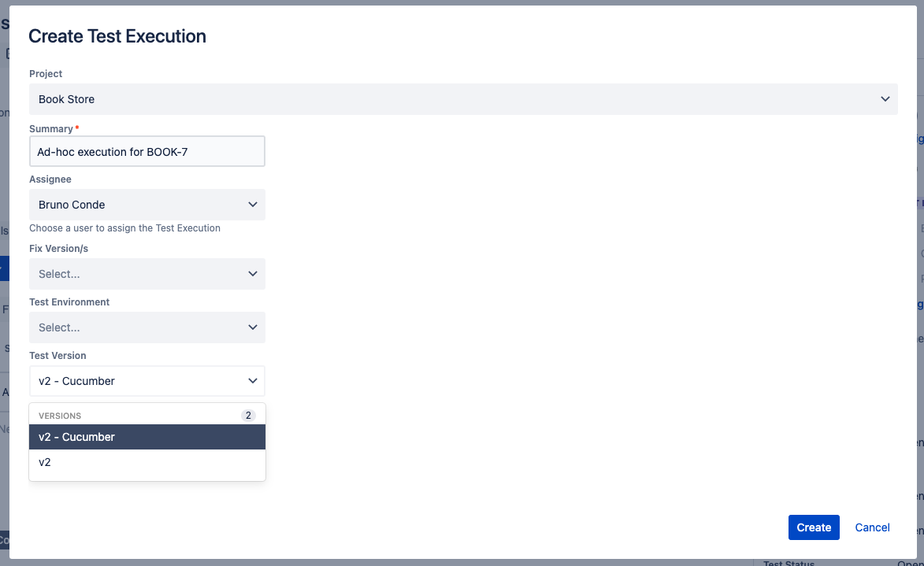
Task: Cancel the Create Test Execution dialog
Action: click(872, 527)
